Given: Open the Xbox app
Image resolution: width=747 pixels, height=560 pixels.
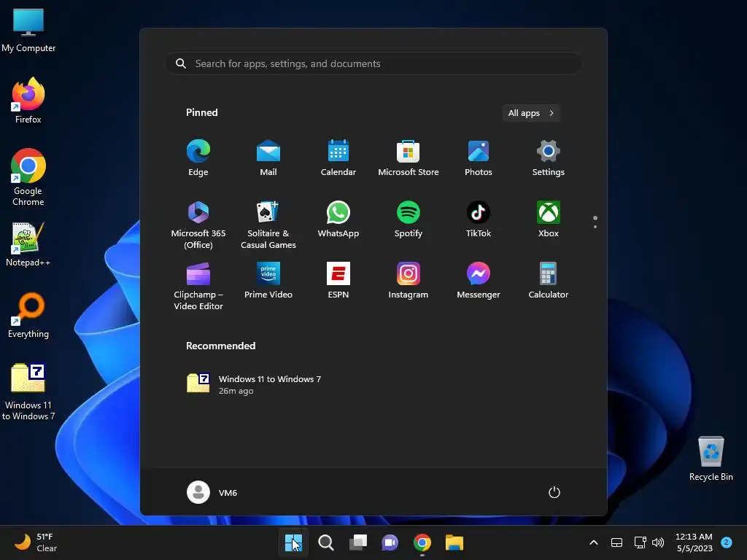Looking at the screenshot, I should point(549,219).
